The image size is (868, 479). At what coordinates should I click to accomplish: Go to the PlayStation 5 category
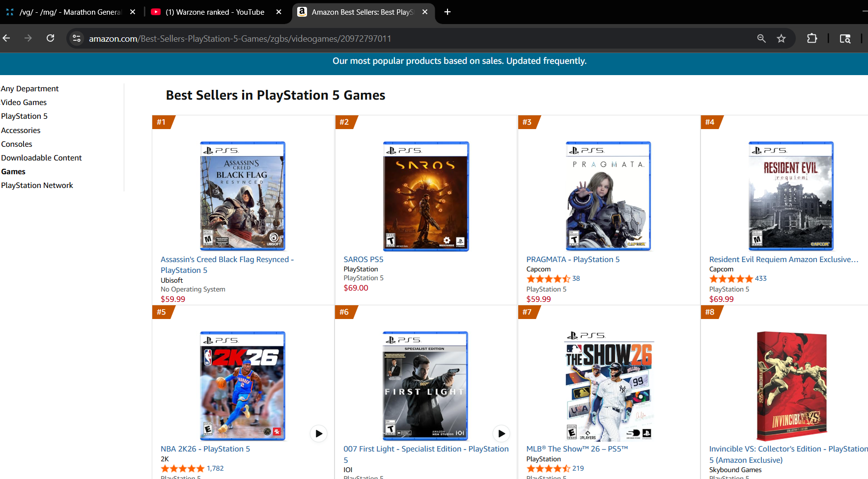click(x=25, y=116)
